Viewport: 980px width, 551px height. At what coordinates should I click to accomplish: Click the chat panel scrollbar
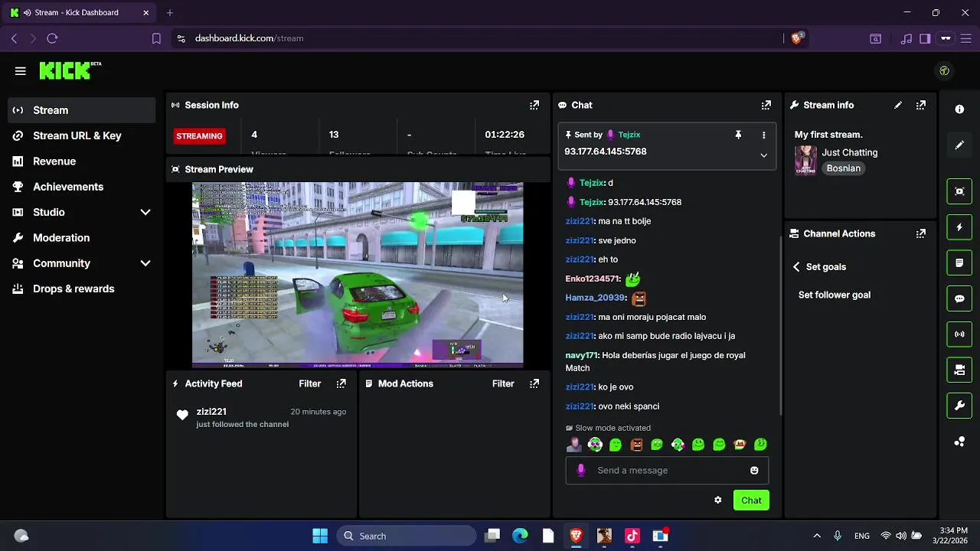pos(780,325)
